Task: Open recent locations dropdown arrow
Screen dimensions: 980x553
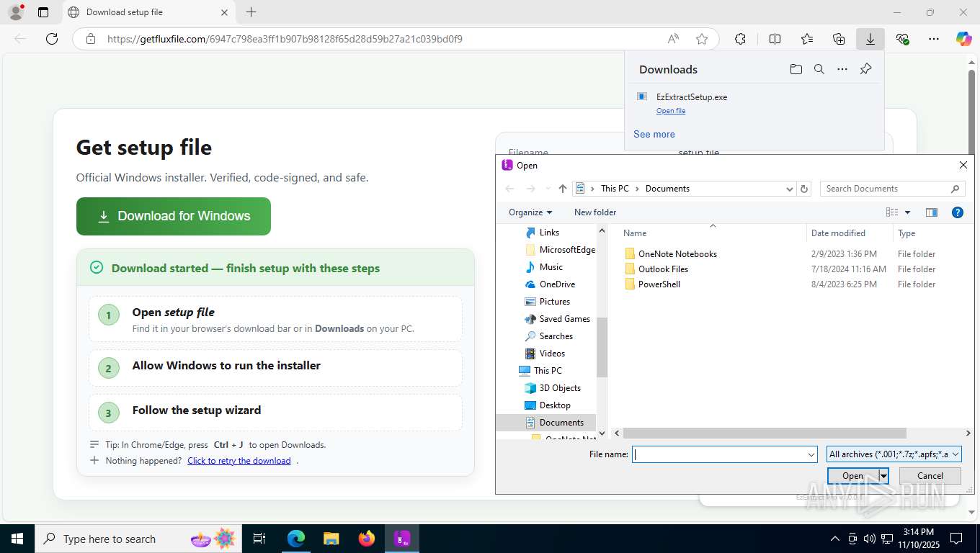Action: coord(548,189)
